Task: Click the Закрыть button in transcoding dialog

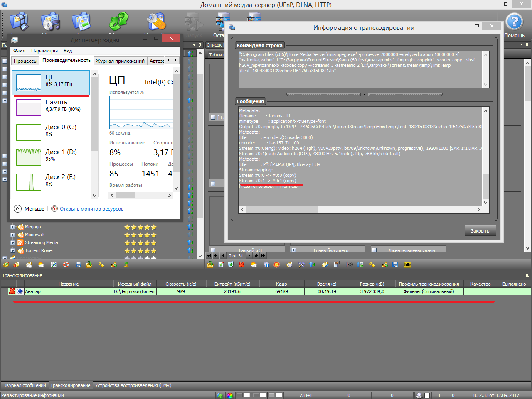Action: 480,231
